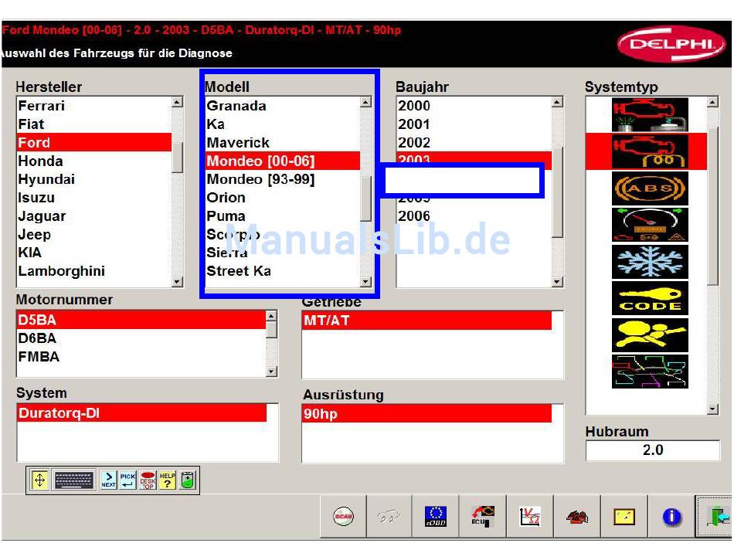Click the green battery icon
734x560 pixels.
point(188,480)
